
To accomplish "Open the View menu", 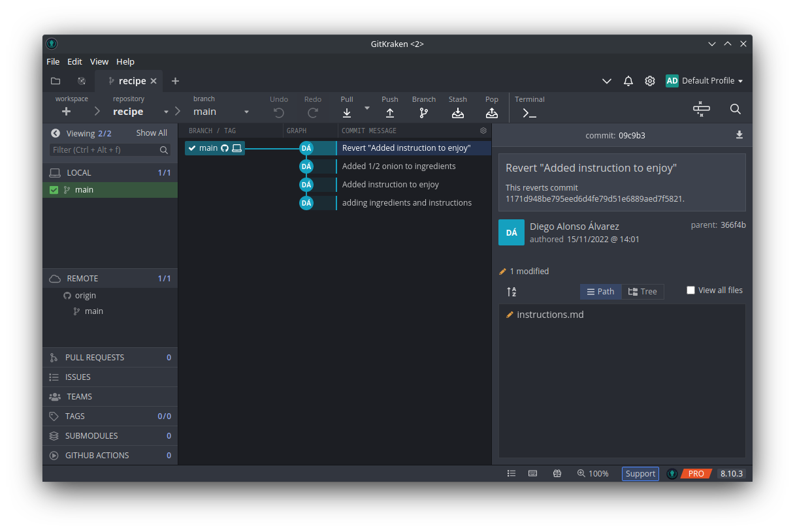I will coord(99,61).
